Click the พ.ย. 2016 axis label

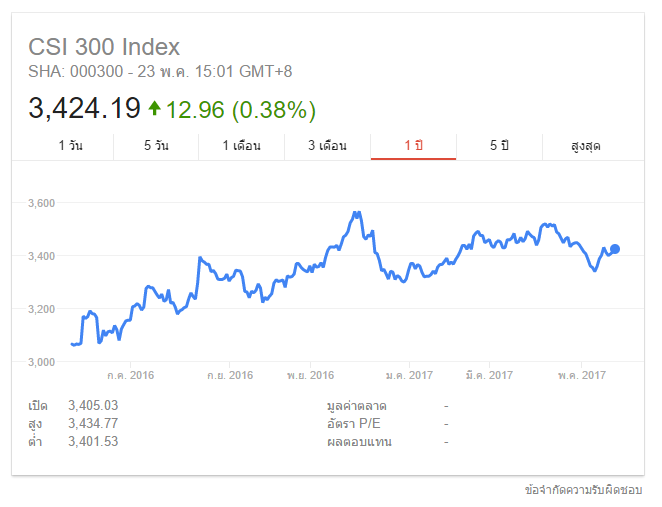[x=309, y=375]
